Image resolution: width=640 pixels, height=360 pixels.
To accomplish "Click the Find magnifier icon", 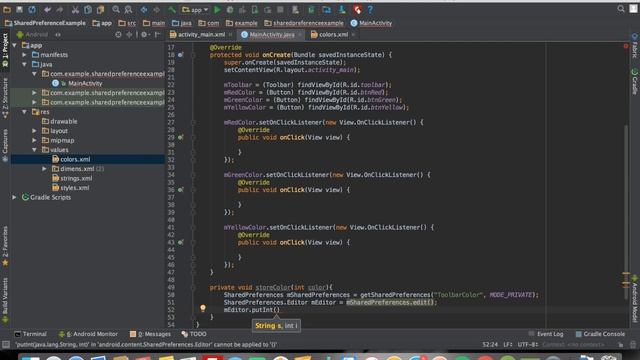I will [116, 9].
